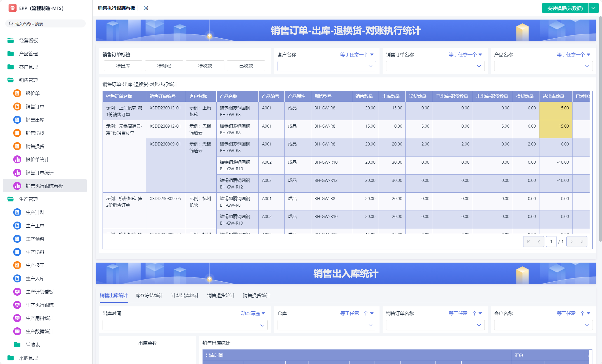Open 销售订单统计 in the sidebar
The height and width of the screenshot is (364, 602).
(x=39, y=173)
